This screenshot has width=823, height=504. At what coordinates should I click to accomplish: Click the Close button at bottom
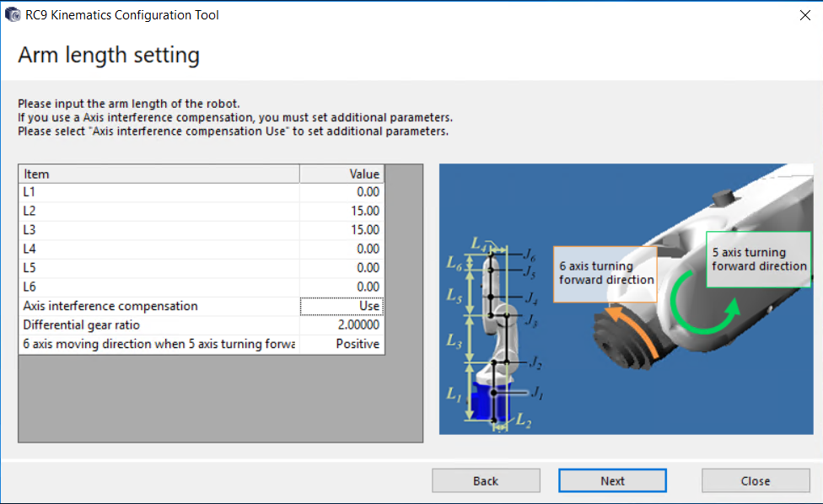tap(756, 480)
